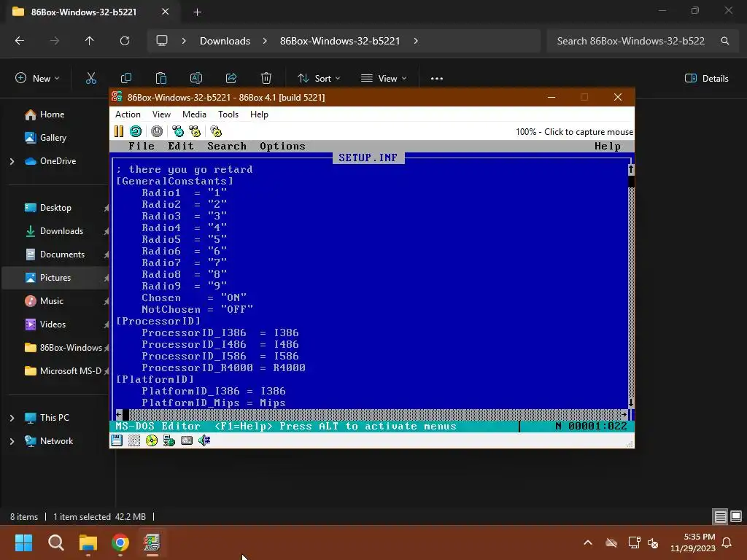
Task: Click the DOS editor scroll down arrow
Action: (x=631, y=402)
